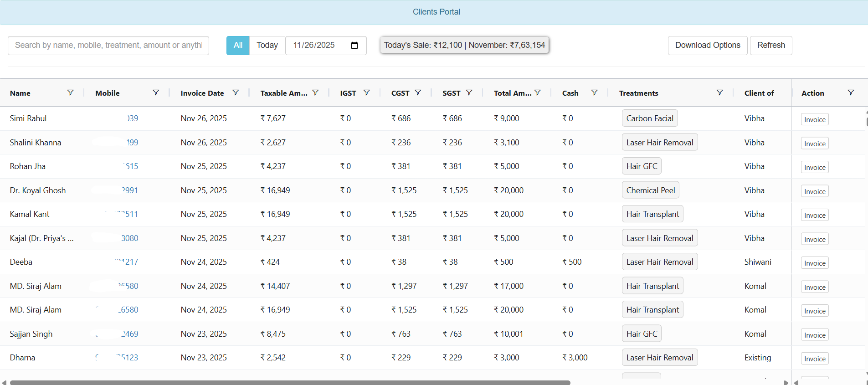Select the All toggle button
The height and width of the screenshot is (385, 868).
[x=238, y=46]
